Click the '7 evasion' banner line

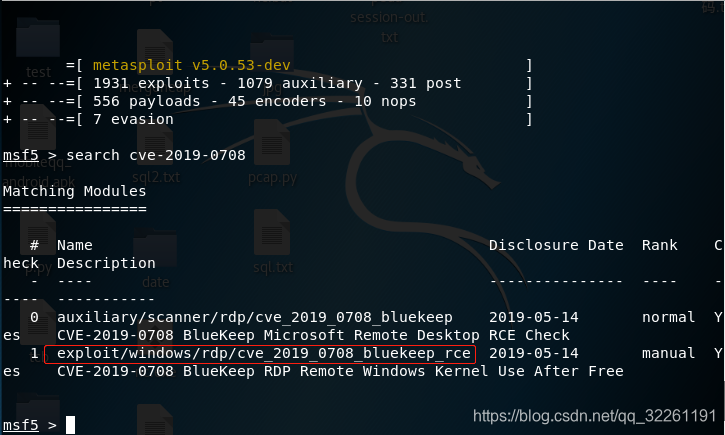[x=133, y=119]
